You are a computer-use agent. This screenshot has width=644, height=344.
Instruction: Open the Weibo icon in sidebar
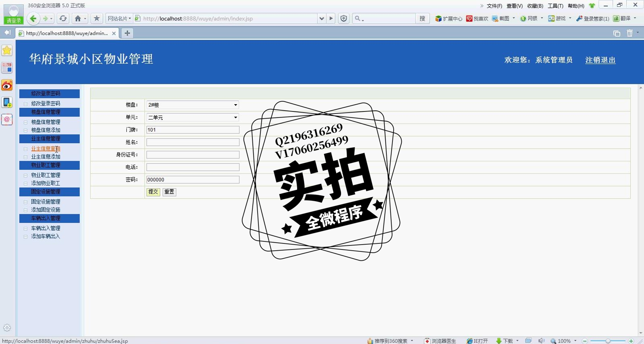(7, 85)
